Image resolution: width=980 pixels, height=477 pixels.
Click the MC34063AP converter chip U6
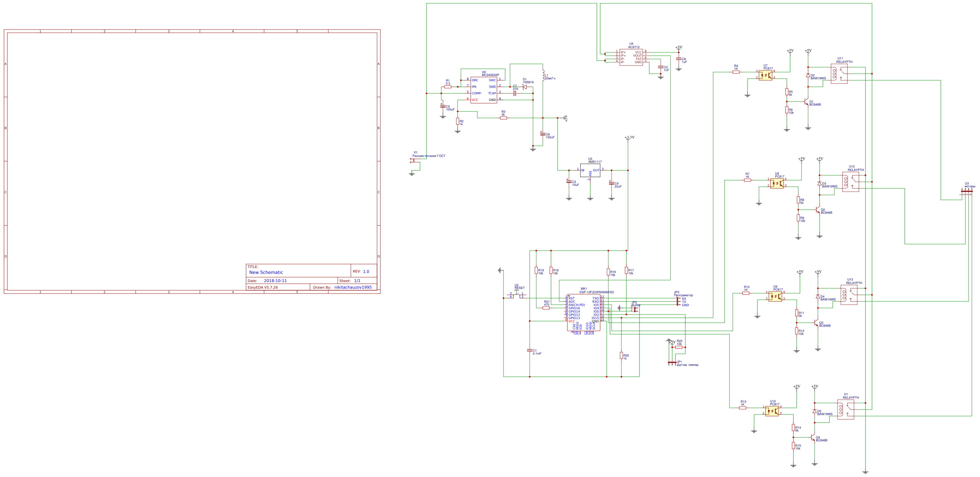coord(483,90)
